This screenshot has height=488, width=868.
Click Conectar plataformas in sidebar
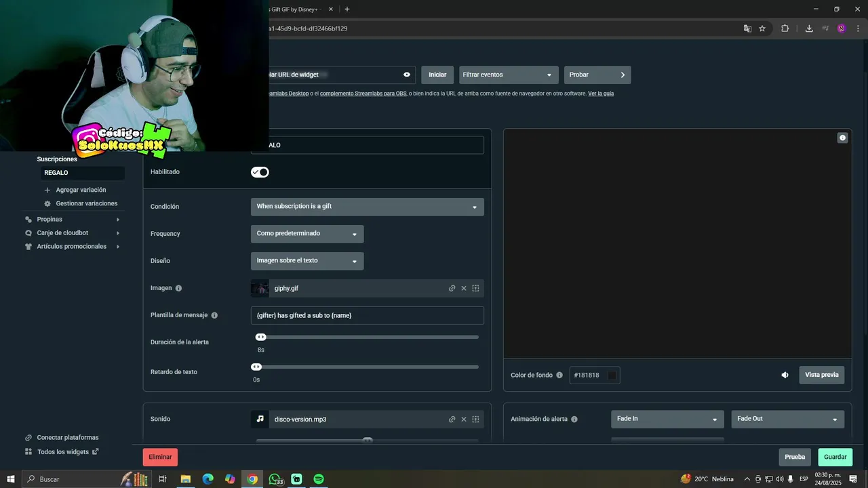click(x=68, y=438)
